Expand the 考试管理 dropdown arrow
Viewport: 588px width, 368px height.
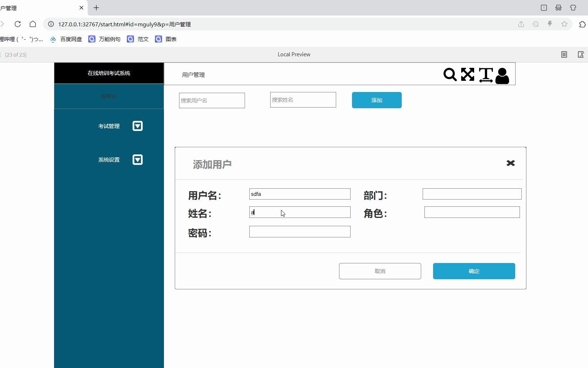pyautogui.click(x=138, y=126)
